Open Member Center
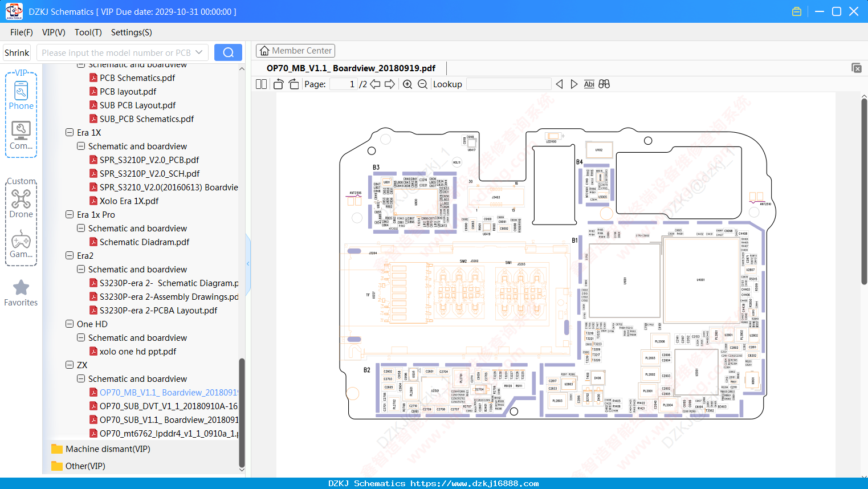The image size is (868, 489). tap(295, 51)
